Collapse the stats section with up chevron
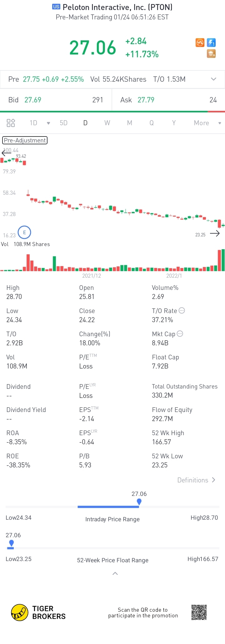225x644 pixels. click(115, 574)
